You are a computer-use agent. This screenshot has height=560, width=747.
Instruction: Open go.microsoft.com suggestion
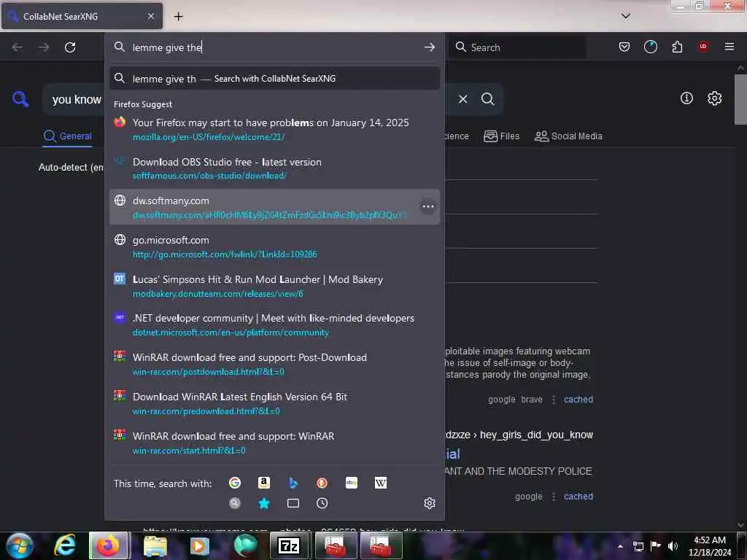pyautogui.click(x=274, y=246)
